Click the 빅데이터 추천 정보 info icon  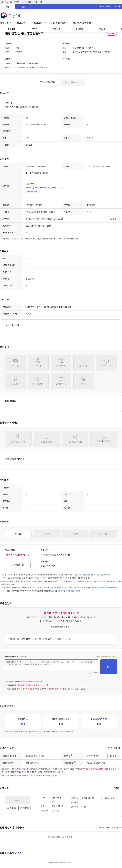coord(20,853)
